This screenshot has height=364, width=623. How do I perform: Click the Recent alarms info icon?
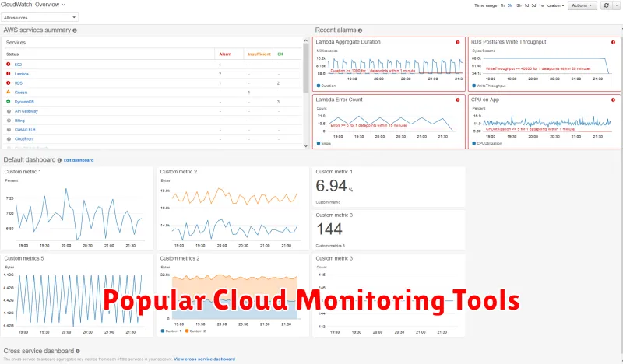pos(360,30)
